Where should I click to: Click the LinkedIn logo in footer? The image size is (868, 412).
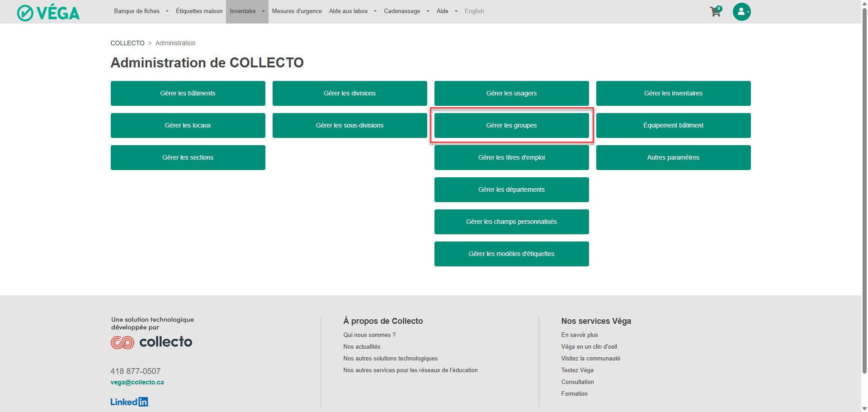point(129,402)
